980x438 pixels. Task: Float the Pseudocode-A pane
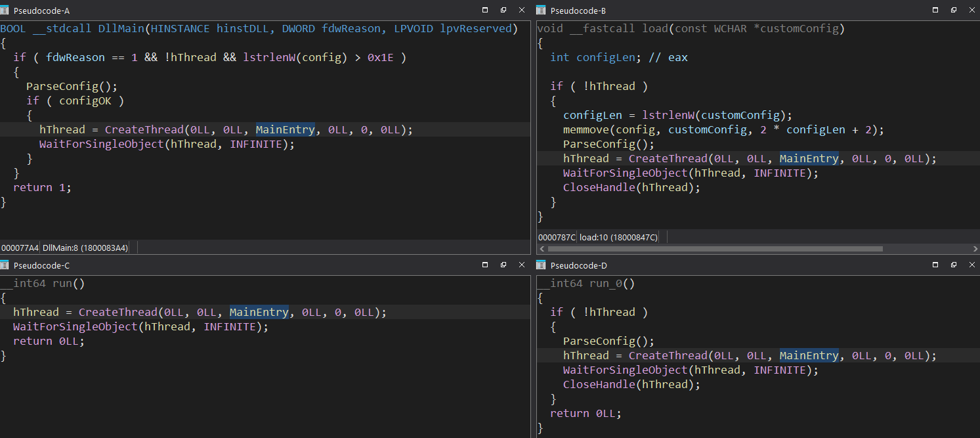click(503, 10)
